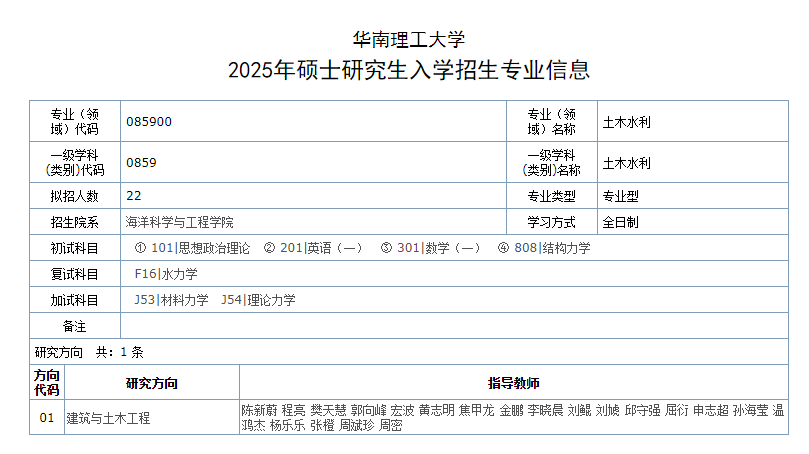Open the 808|结构力学 subject link
The width and height of the screenshot is (809, 454).
552,248
